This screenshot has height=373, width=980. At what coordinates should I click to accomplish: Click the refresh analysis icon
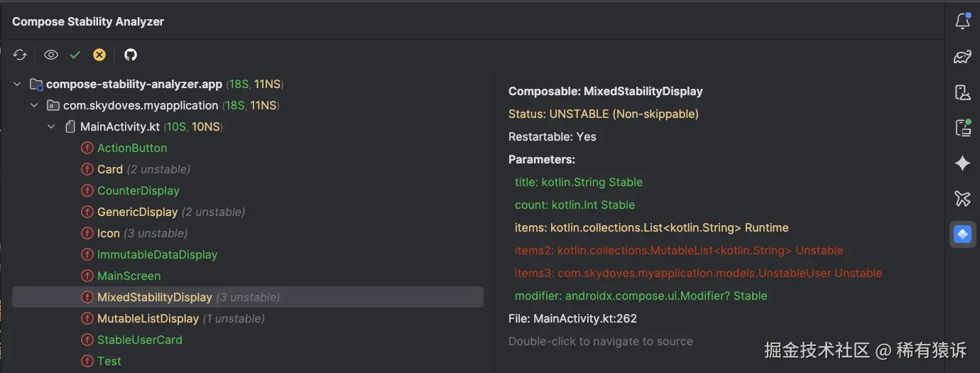pos(20,55)
